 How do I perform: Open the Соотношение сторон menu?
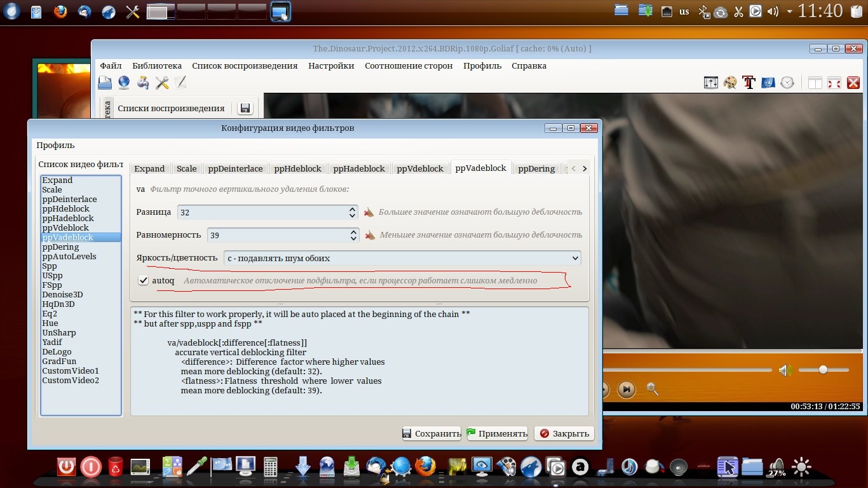click(x=409, y=66)
